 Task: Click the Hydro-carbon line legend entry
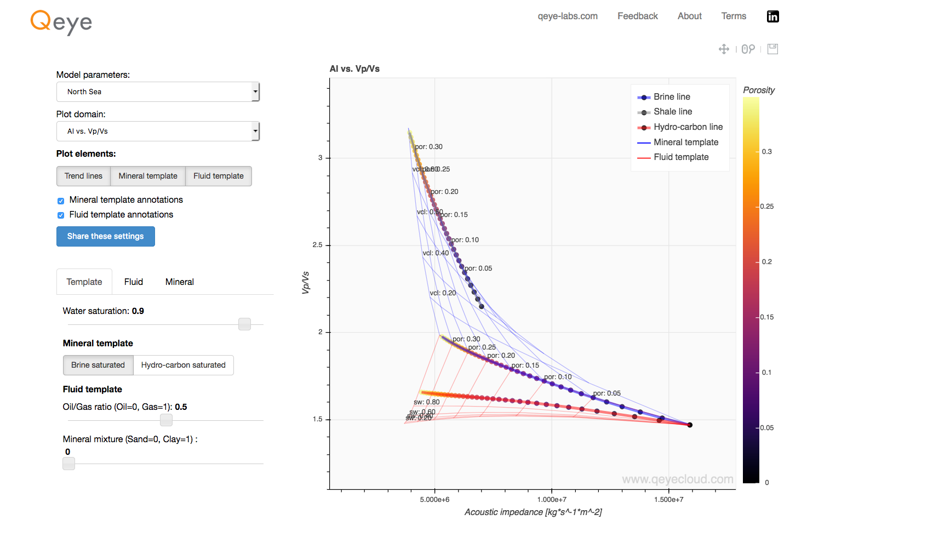(x=680, y=127)
